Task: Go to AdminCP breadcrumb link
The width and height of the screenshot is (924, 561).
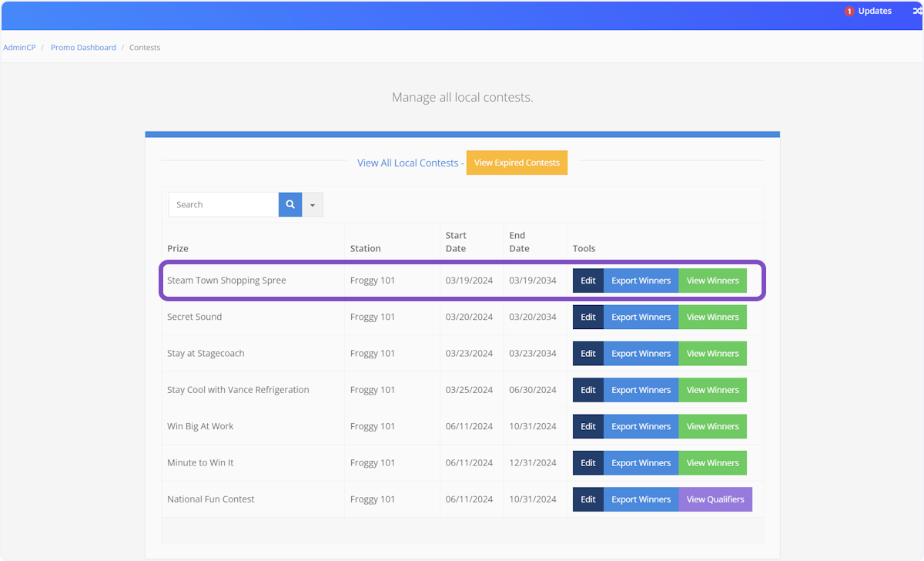Action: point(19,48)
